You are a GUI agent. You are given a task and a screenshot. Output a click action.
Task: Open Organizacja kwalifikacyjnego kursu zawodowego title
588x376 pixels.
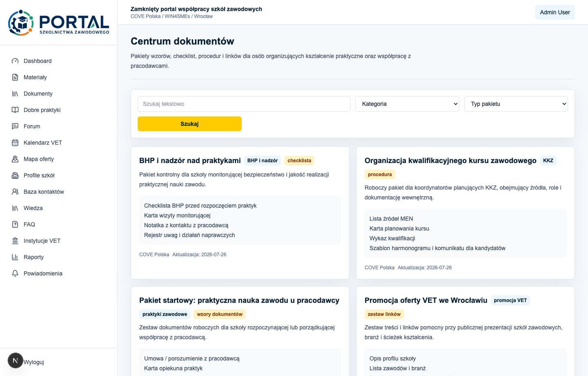tap(450, 161)
